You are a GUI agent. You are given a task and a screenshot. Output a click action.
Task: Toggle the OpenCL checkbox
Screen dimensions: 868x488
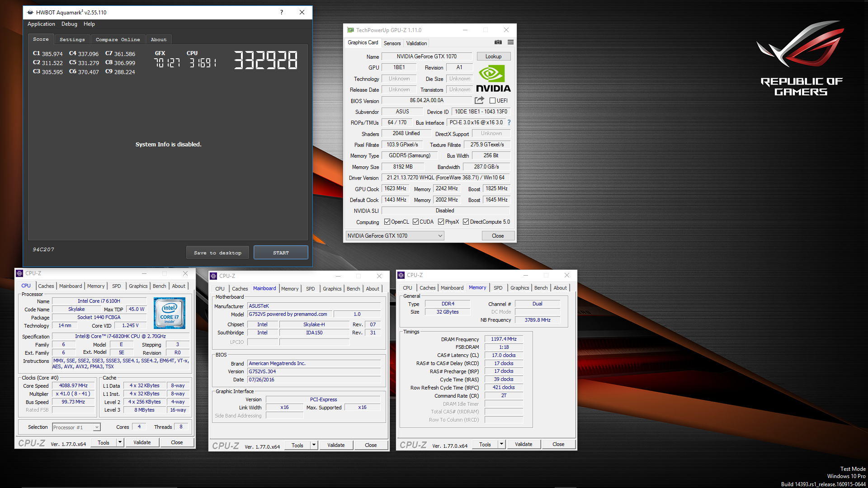click(x=387, y=222)
